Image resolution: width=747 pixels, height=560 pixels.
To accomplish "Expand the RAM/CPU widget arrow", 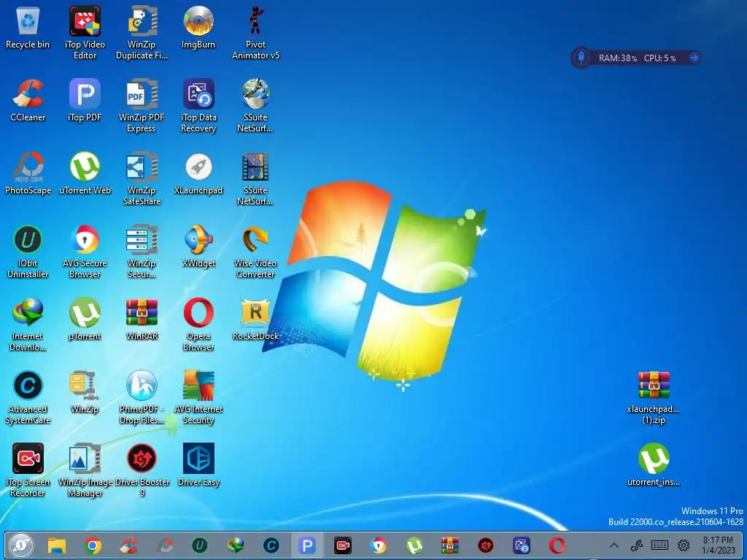I will (x=694, y=58).
